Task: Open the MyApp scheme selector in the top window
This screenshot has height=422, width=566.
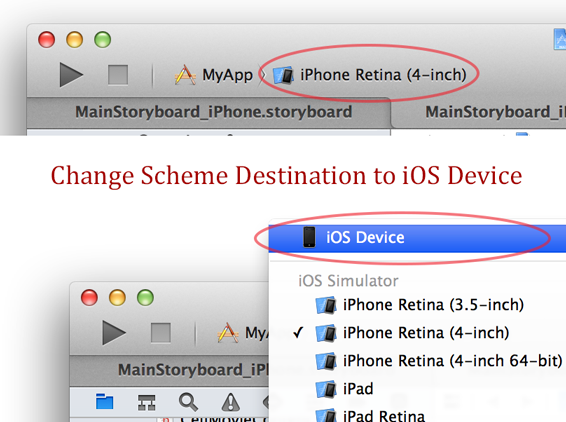Action: tap(214, 75)
